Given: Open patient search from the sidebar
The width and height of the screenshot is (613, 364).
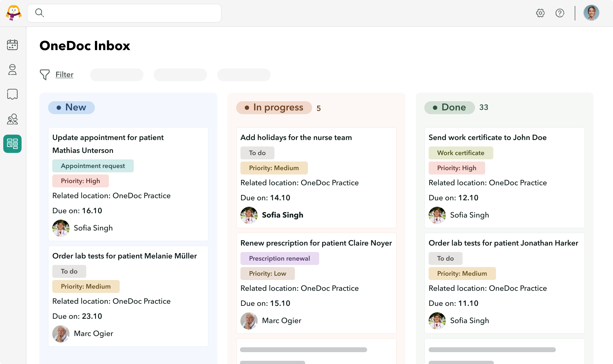Looking at the screenshot, I should tap(12, 119).
